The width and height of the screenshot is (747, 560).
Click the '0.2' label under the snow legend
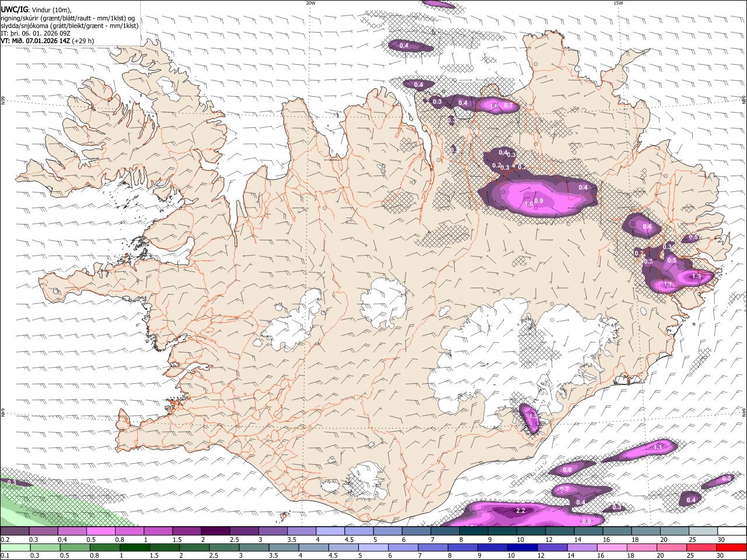pyautogui.click(x=4, y=539)
